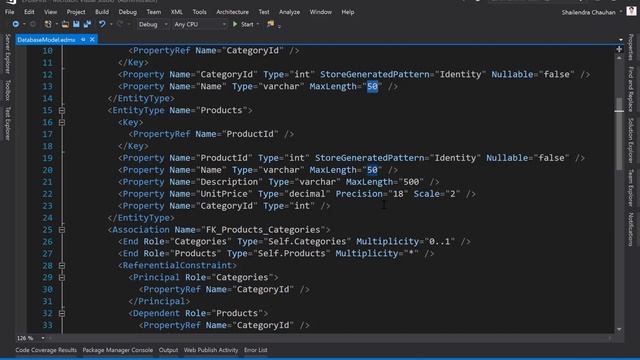
Task: Open the File menu
Action: (9, 12)
